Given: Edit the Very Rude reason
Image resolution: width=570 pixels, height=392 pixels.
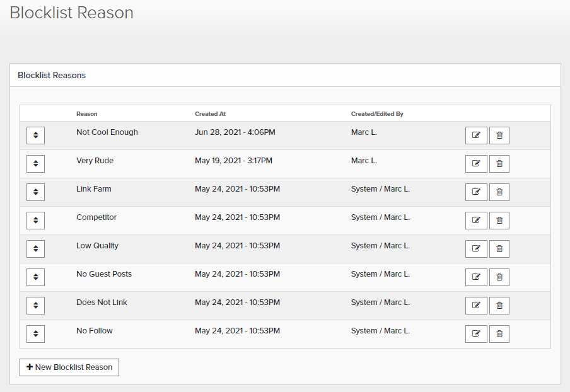Looking at the screenshot, I should (476, 163).
